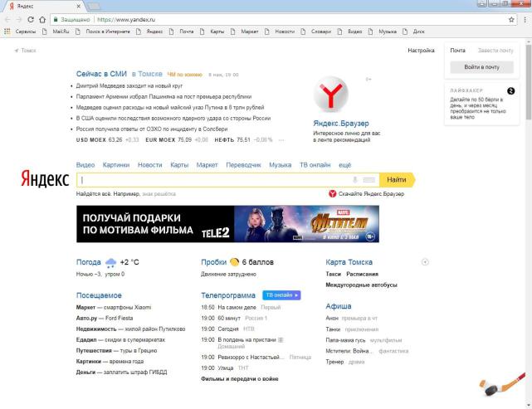This screenshot has height=409, width=532.
Task: Open the Музыка bookmark in bar
Action: (388, 32)
